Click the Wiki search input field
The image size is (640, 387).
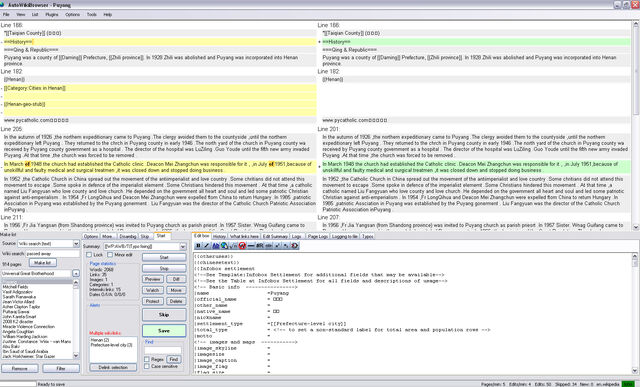[x=53, y=254]
